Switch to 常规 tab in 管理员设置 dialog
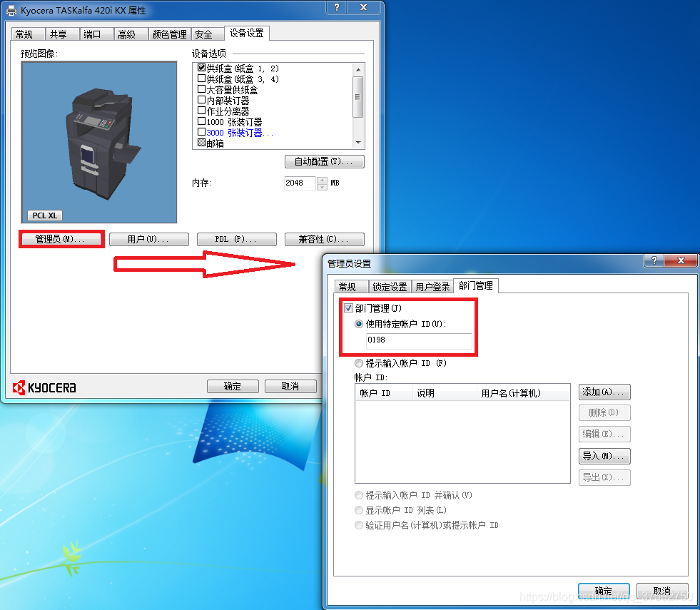 click(351, 287)
